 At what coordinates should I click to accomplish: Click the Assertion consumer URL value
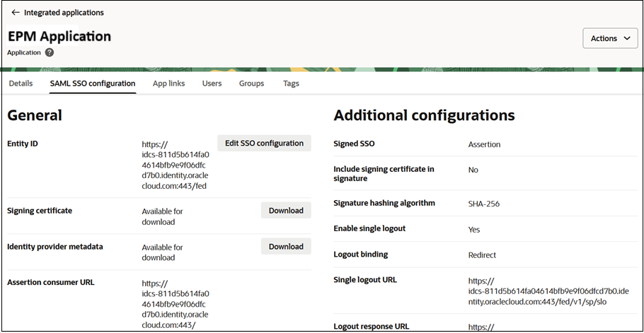[x=176, y=304]
